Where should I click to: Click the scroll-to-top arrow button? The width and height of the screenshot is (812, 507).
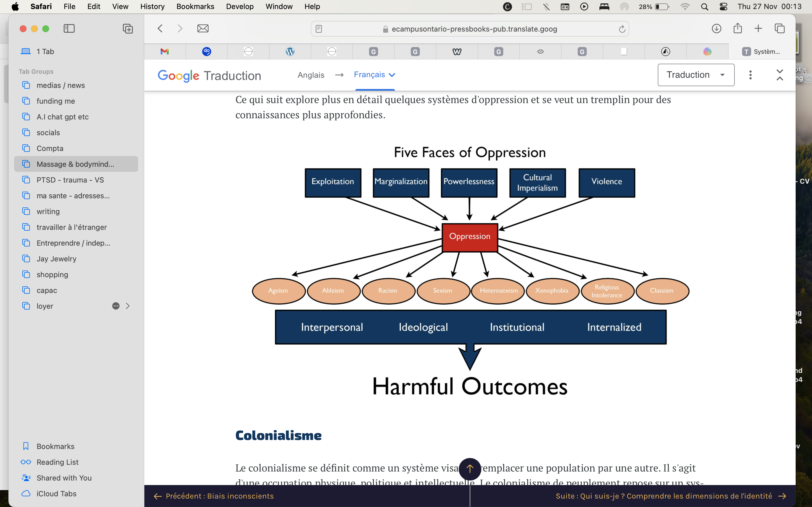[x=469, y=468]
